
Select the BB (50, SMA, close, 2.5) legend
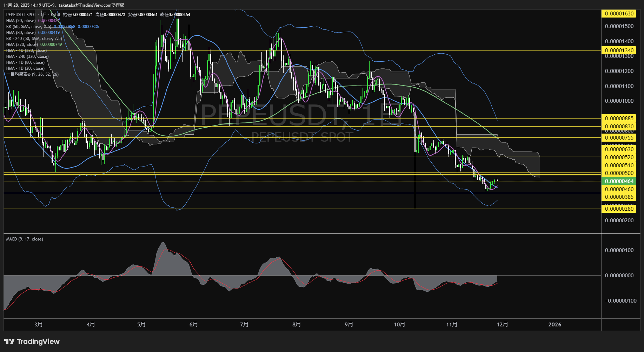click(29, 27)
